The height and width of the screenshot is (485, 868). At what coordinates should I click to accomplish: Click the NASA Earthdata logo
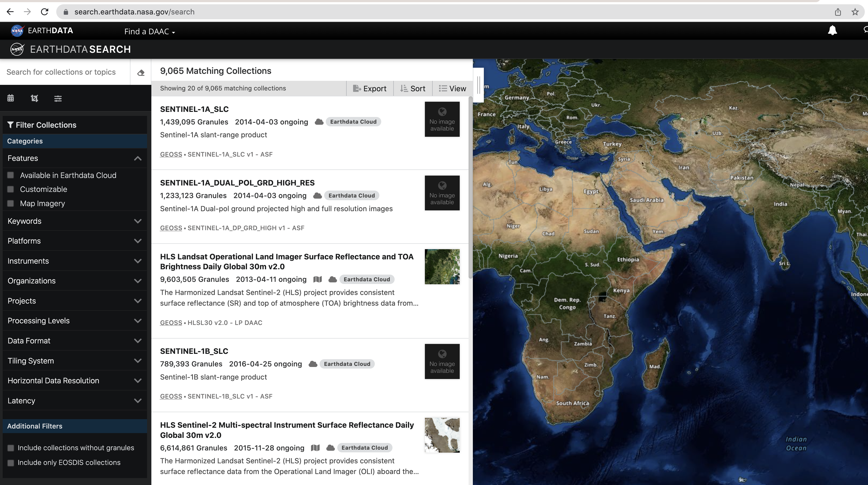click(42, 31)
